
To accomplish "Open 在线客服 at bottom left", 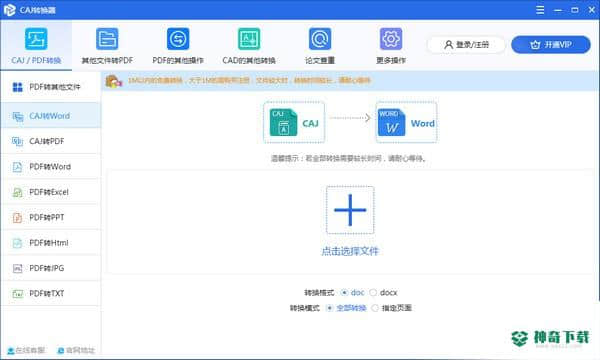I will pyautogui.click(x=26, y=350).
